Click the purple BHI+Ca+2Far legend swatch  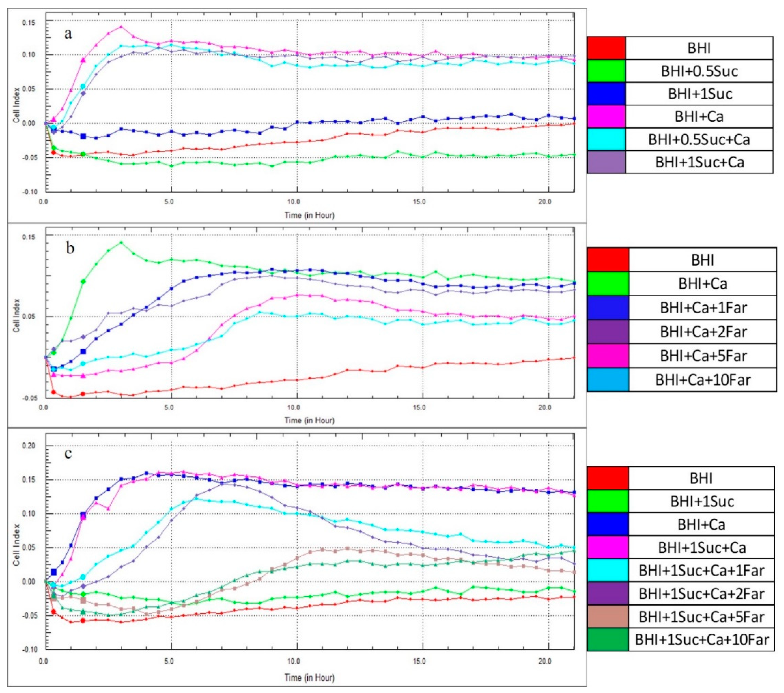click(x=608, y=332)
